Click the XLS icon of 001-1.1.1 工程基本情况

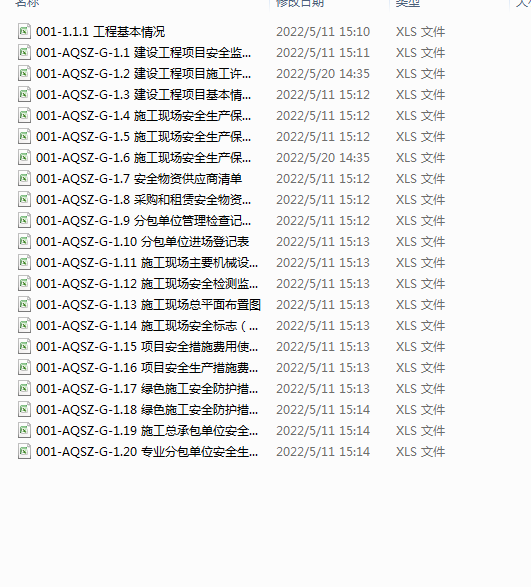click(24, 31)
